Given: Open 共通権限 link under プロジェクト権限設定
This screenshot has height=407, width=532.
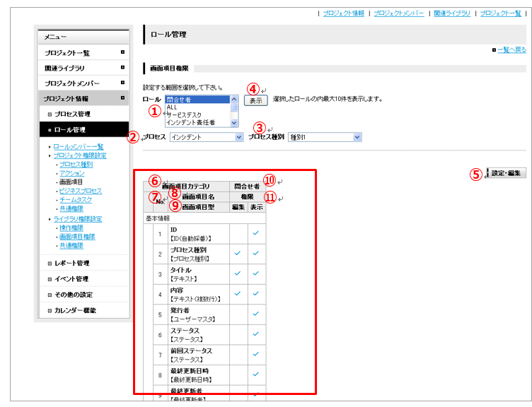Looking at the screenshot, I should [71, 208].
